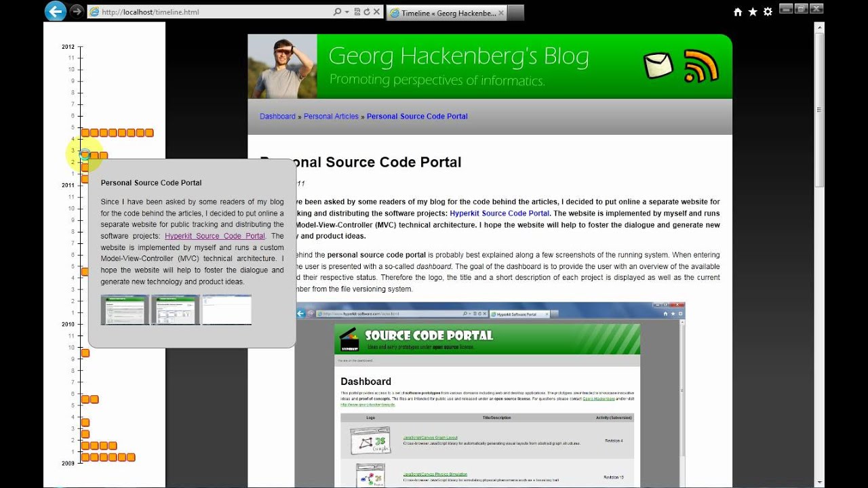Click tagline Promoting perspectives of informatics

[437, 81]
